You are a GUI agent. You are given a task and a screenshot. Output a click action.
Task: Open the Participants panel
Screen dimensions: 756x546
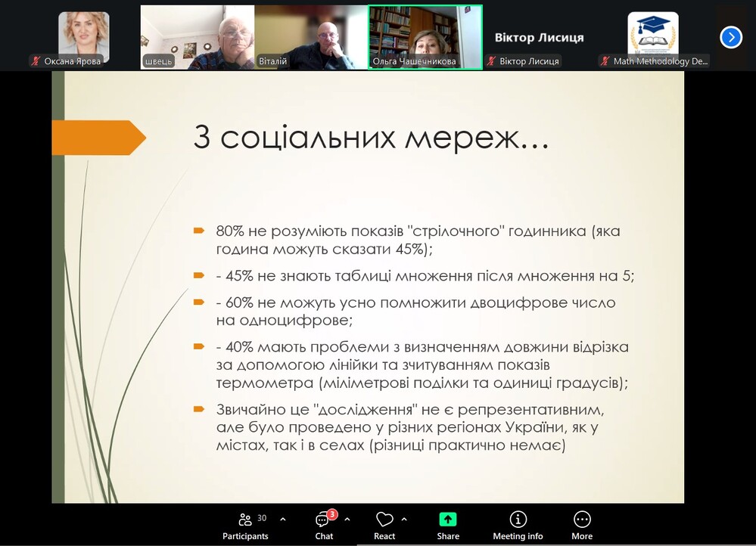245,525
